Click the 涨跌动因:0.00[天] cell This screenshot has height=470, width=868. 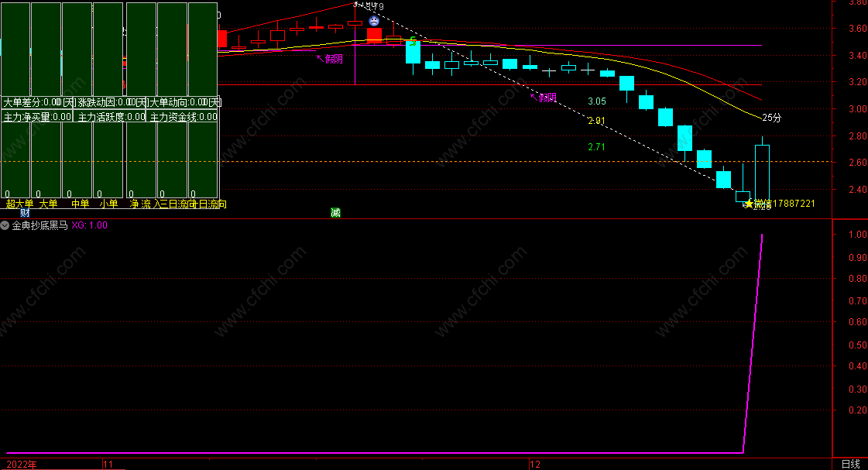click(112, 102)
